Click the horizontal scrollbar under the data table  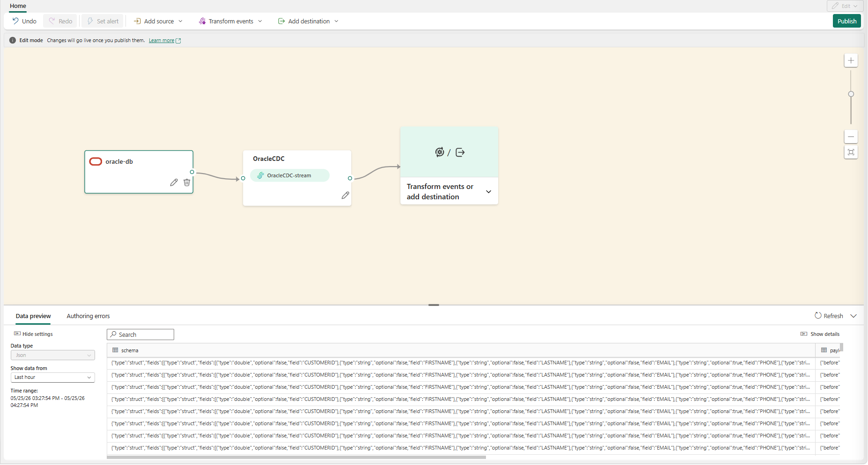[296, 458]
